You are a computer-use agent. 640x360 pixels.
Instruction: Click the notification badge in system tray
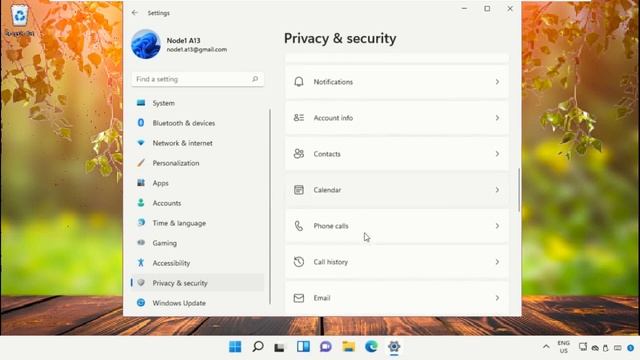point(631,348)
